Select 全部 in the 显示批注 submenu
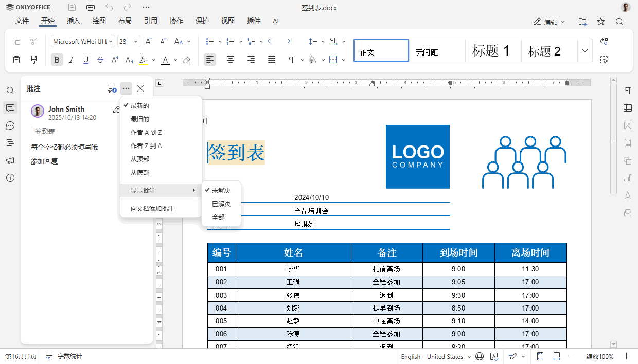The image size is (638, 364). pyautogui.click(x=217, y=217)
